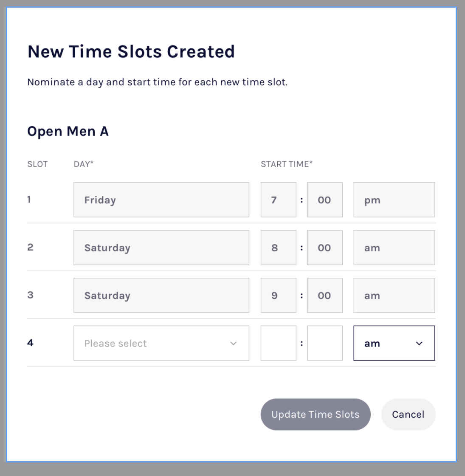Click the slot 2 minutes field
The image size is (465, 476).
[x=325, y=248]
